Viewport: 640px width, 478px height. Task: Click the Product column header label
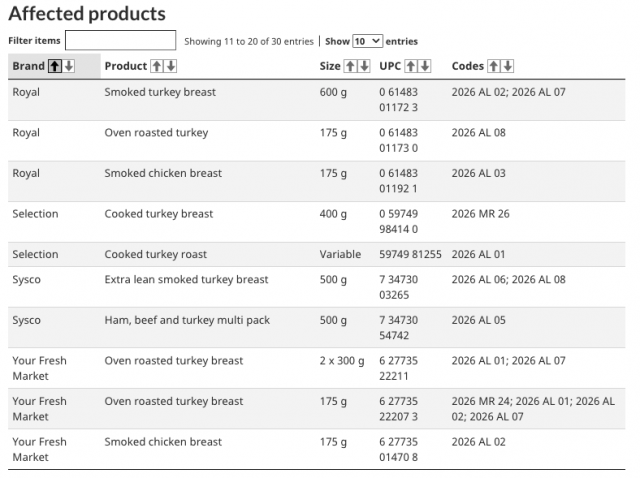point(126,66)
